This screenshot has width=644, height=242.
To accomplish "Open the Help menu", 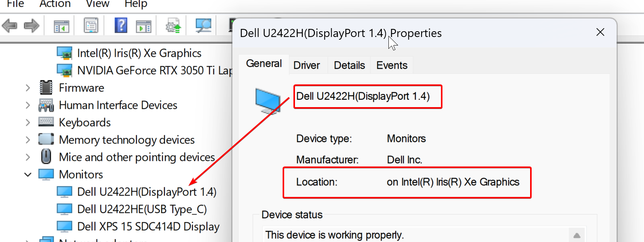I will tap(136, 4).
